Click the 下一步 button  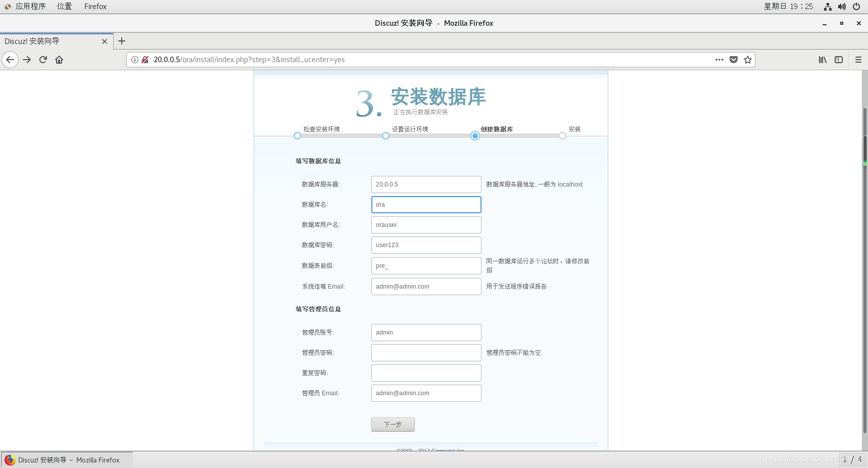pos(393,425)
